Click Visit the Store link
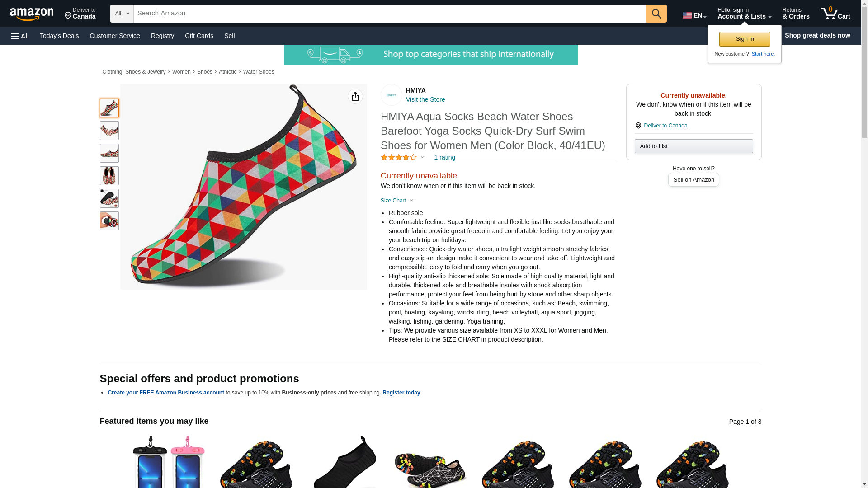Viewport: 868px width, 488px height. (x=425, y=99)
